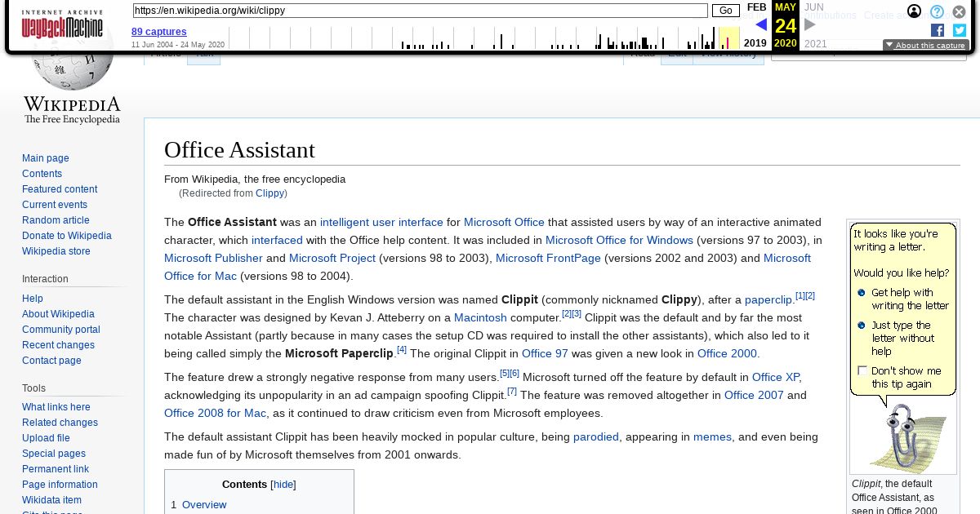Open the 89 captures link
980x514 pixels.
pos(159,32)
